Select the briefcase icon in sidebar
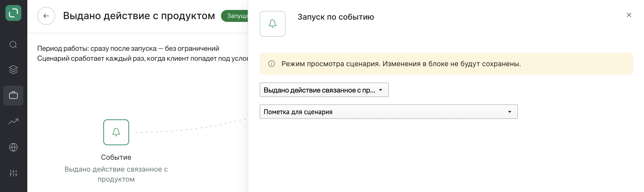644x192 pixels. (13, 95)
